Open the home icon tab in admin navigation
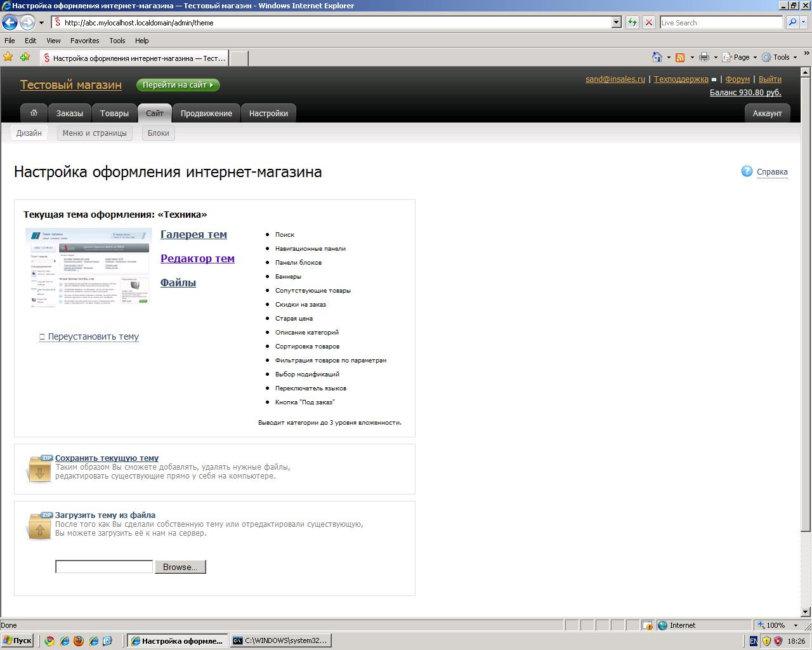This screenshot has width=812, height=650. (34, 113)
